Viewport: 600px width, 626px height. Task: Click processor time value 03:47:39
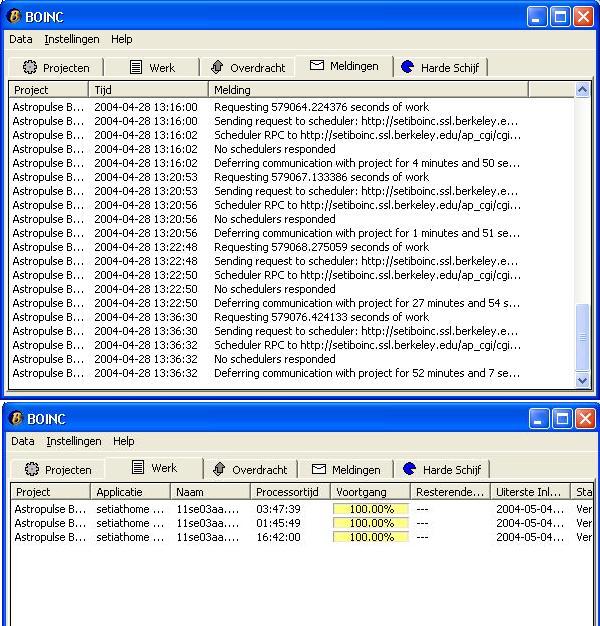click(278, 509)
